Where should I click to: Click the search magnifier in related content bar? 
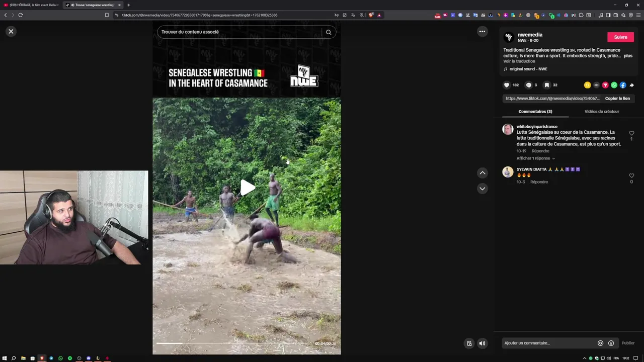(329, 32)
